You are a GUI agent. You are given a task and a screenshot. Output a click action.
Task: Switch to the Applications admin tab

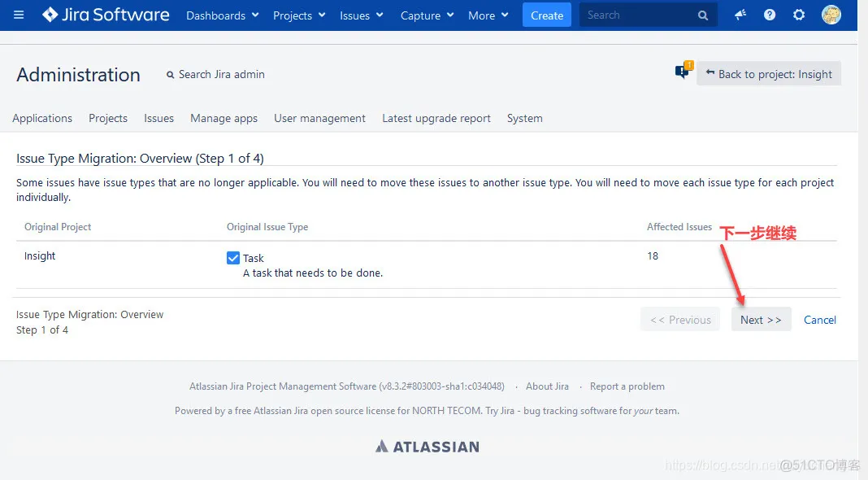coord(42,118)
